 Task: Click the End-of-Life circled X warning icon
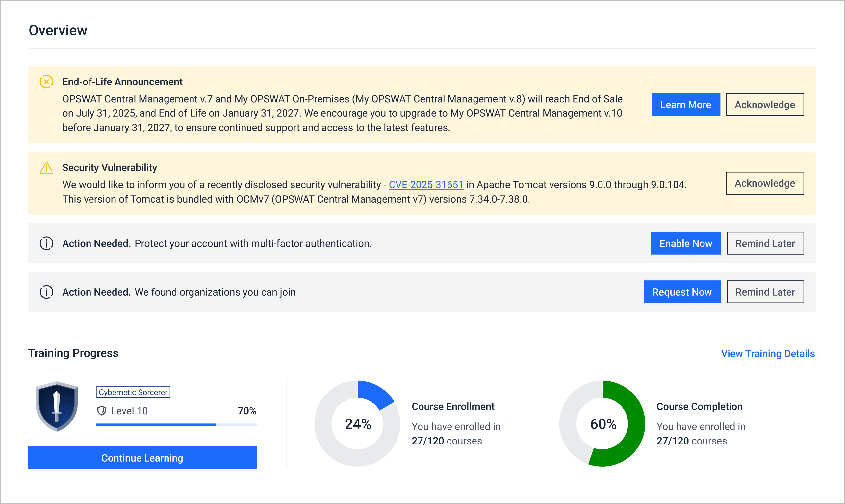[x=47, y=82]
